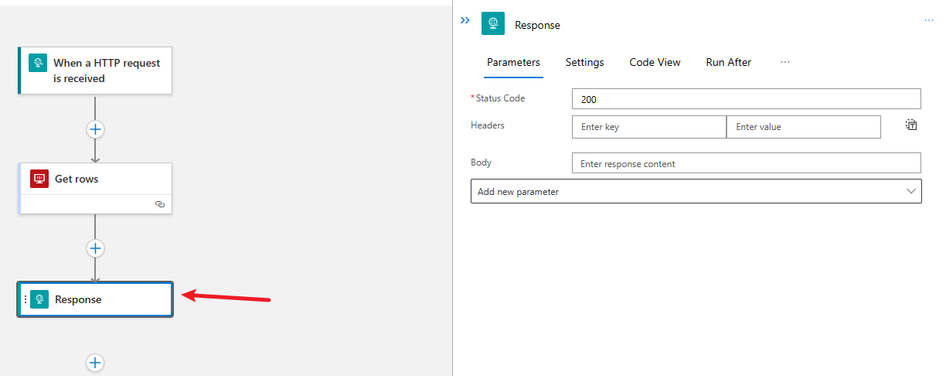946x376 pixels.
Task: Switch to the Code View tab
Action: pos(655,62)
